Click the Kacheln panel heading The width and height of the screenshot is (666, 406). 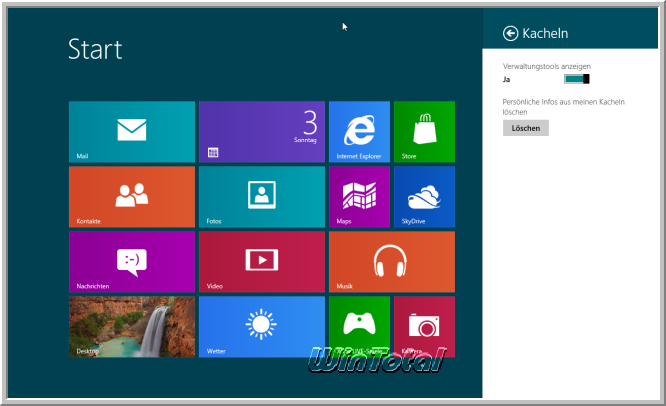click(x=545, y=33)
